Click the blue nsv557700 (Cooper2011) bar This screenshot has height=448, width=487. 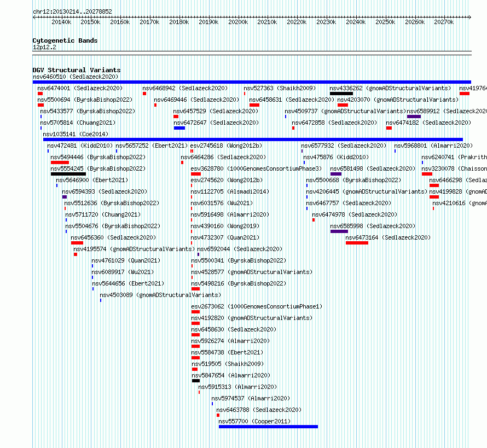pyautogui.click(x=268, y=427)
